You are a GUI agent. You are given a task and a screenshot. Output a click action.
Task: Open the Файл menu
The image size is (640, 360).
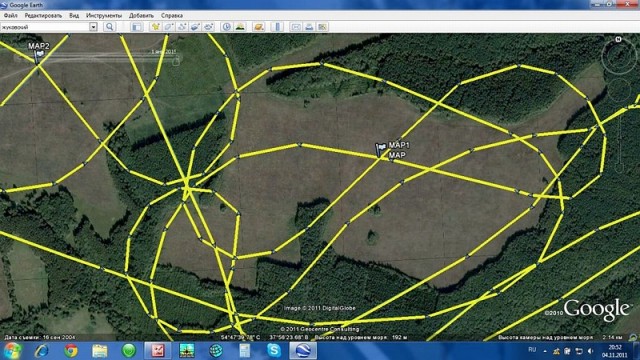10,16
